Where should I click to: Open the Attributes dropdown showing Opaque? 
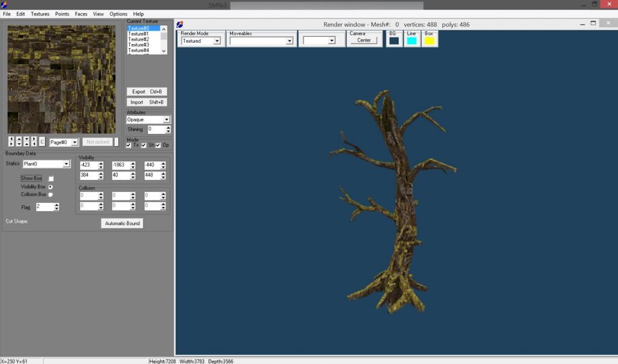[167, 120]
